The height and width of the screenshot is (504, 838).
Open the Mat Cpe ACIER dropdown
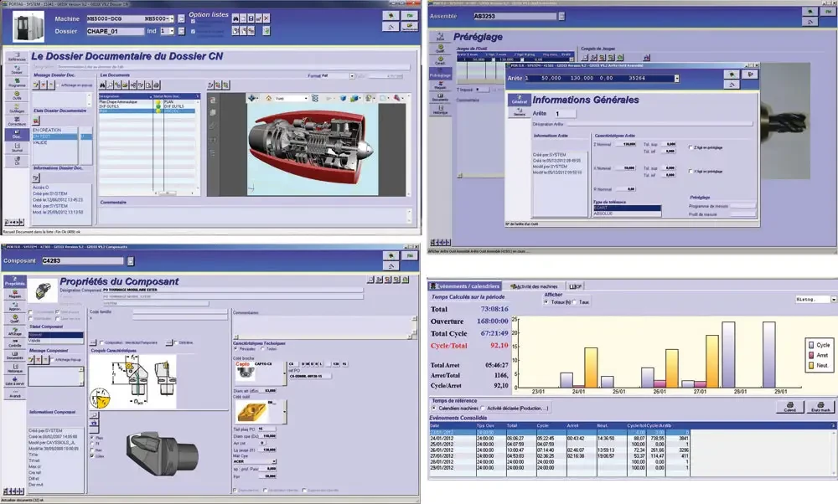274,462
